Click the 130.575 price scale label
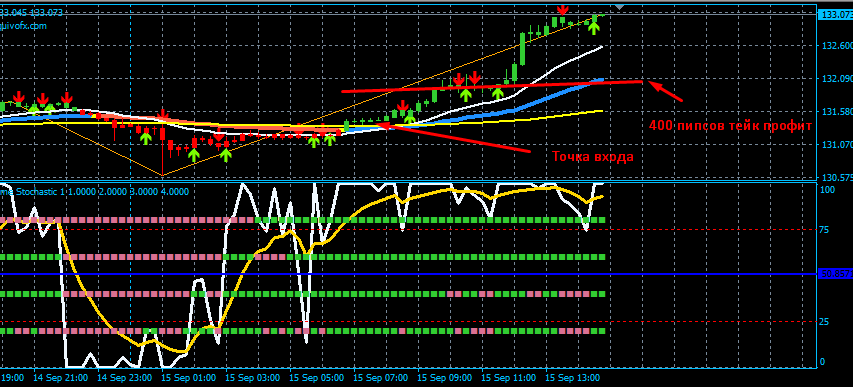Screen dimensions: 853x387 (836, 178)
